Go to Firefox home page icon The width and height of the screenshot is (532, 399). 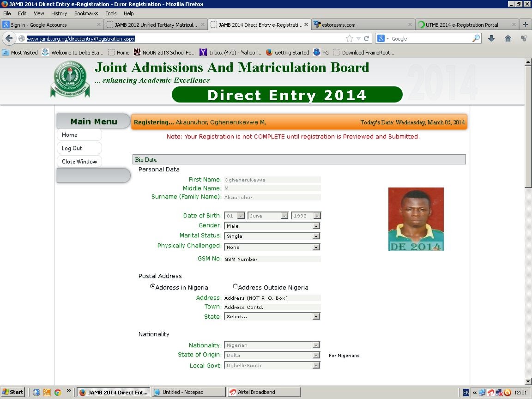[x=508, y=38]
